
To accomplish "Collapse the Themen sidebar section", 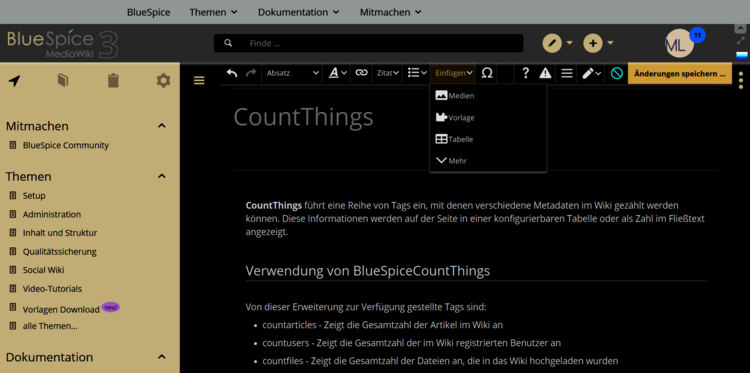I will coord(162,176).
